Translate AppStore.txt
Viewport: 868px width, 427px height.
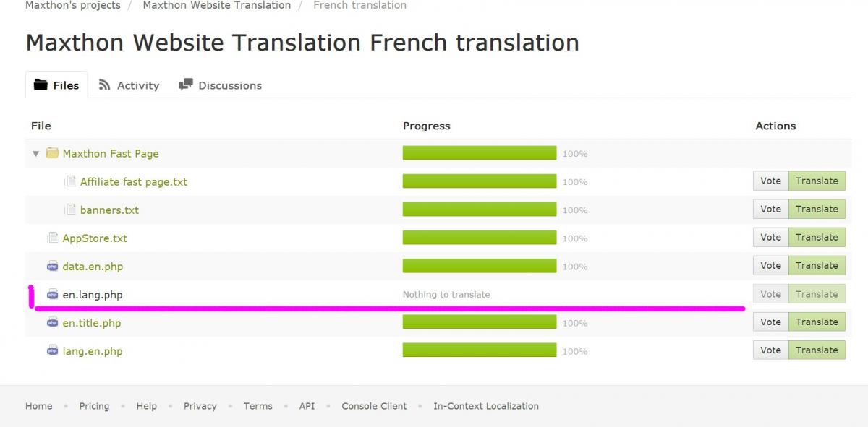[x=817, y=237]
